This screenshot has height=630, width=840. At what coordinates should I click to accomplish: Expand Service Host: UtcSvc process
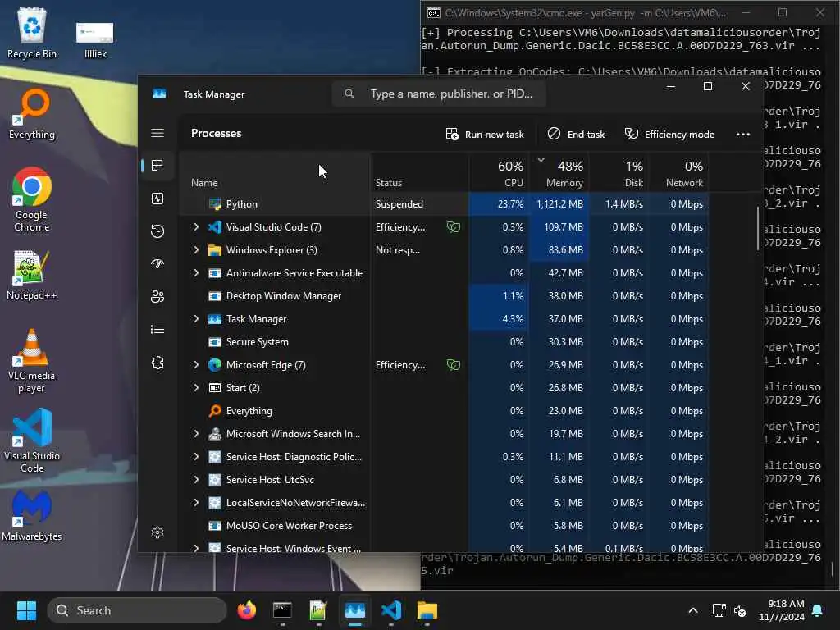196,480
